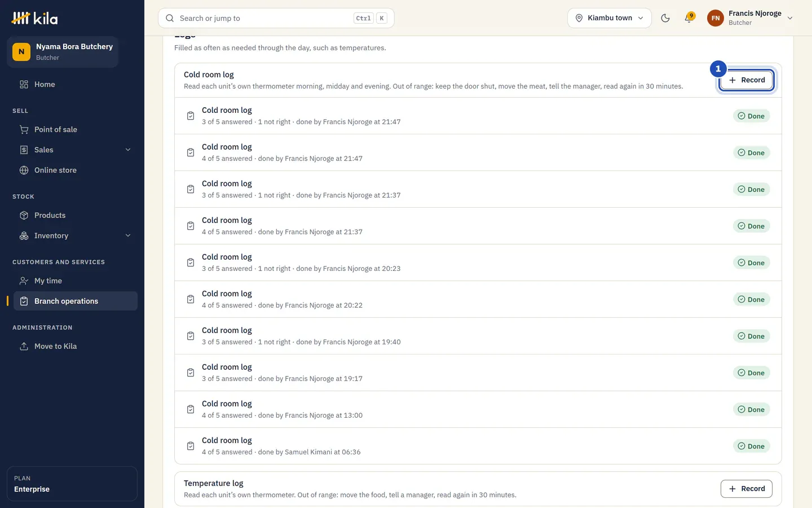Click clipboard icon of 13:00 log entry
The image size is (812, 508).
tap(191, 409)
